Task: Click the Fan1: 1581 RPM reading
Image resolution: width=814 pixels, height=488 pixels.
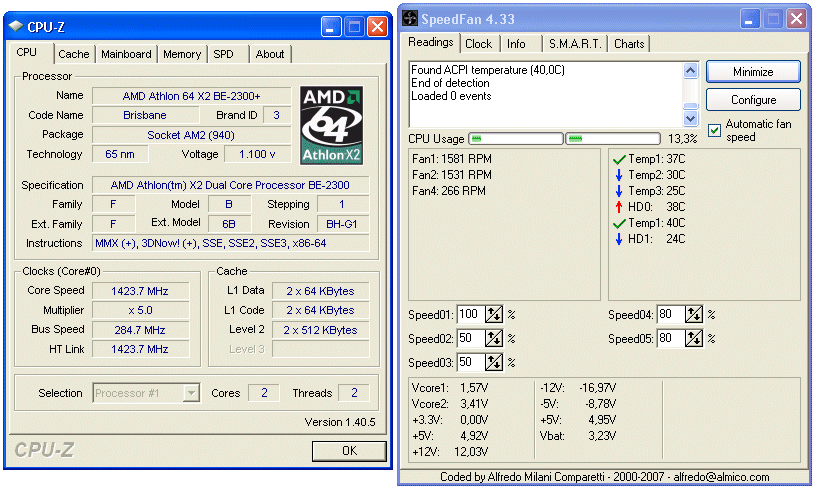Action: 452,159
